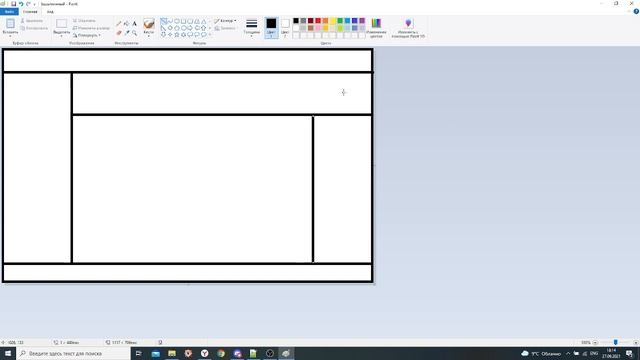Switch to the View ribbon tab

[x=50, y=11]
